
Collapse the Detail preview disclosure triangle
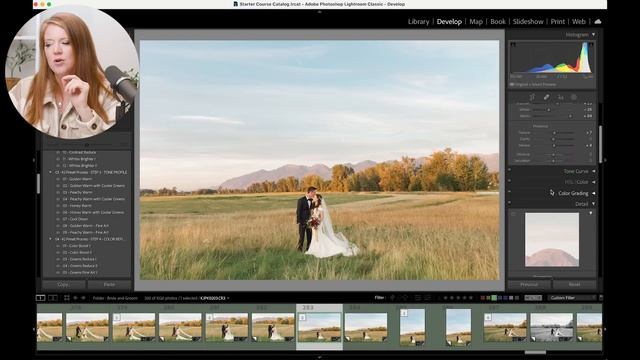pos(591,213)
